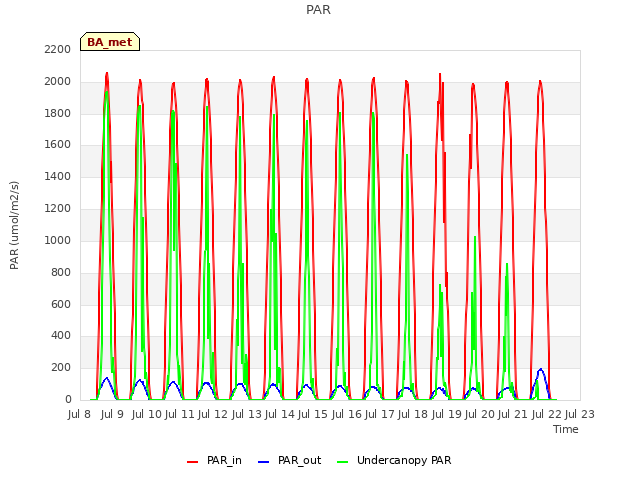Click the 1400 y-axis tick label

point(58,176)
